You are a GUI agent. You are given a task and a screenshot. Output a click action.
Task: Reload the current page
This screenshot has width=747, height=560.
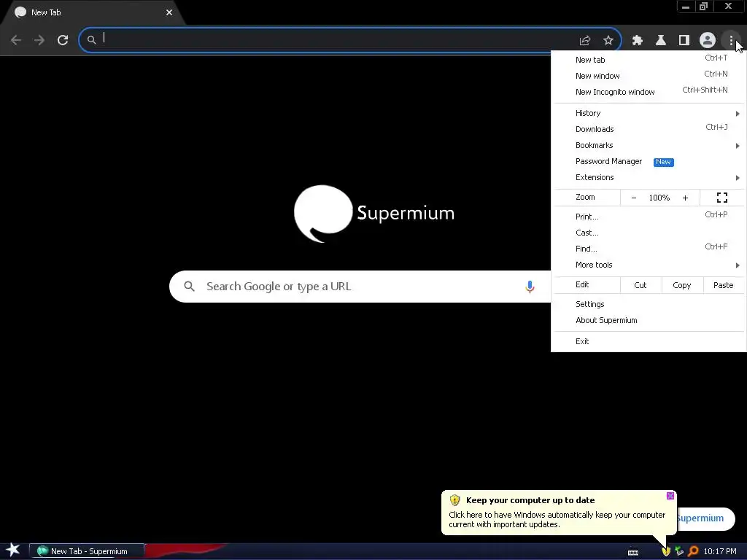pyautogui.click(x=63, y=40)
